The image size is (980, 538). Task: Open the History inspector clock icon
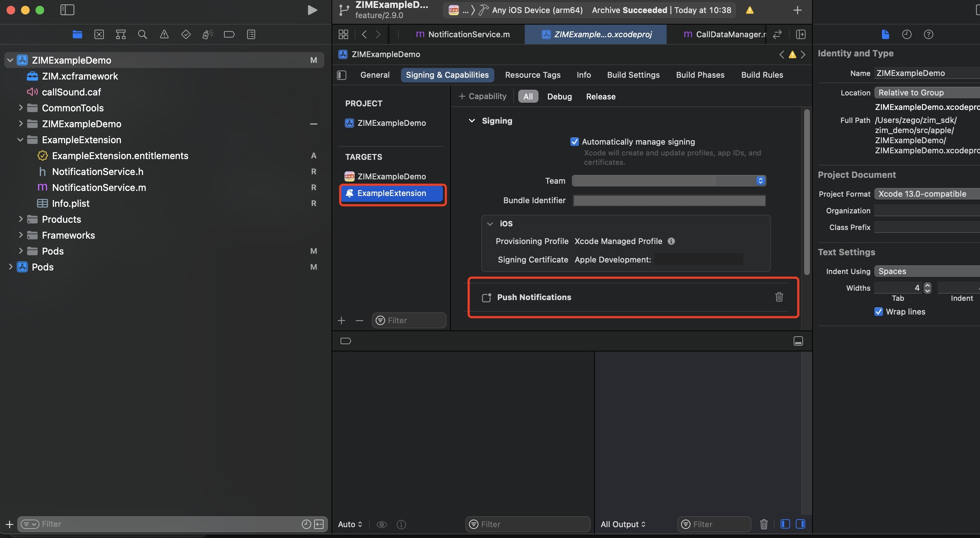pos(907,35)
